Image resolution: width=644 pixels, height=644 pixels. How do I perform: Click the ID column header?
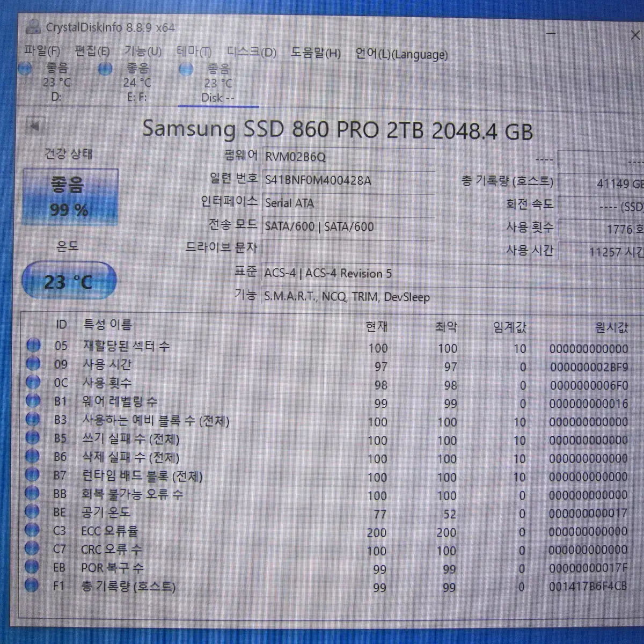61,324
